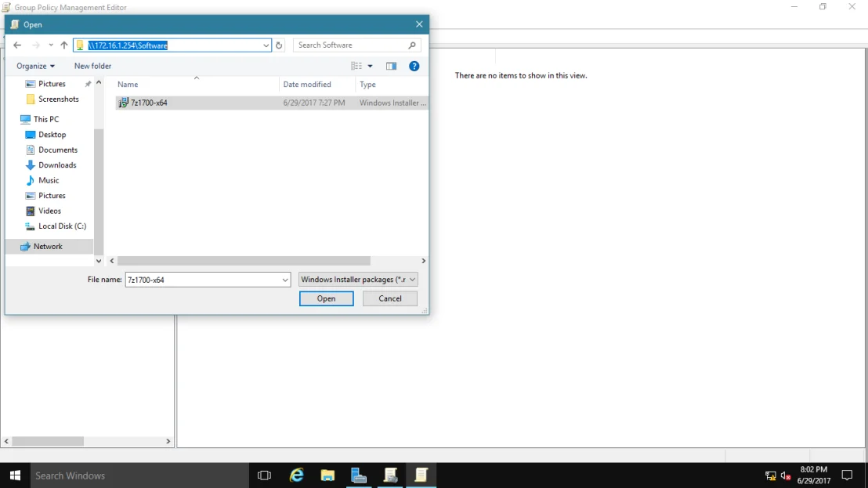This screenshot has width=868, height=488.
Task: Open File Explorer from the taskbar
Action: (x=327, y=475)
